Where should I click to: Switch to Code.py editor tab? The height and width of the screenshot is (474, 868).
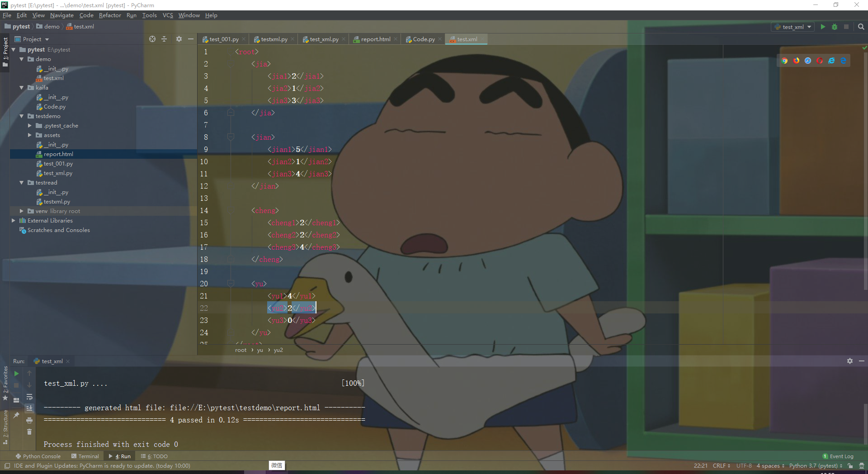tap(424, 39)
